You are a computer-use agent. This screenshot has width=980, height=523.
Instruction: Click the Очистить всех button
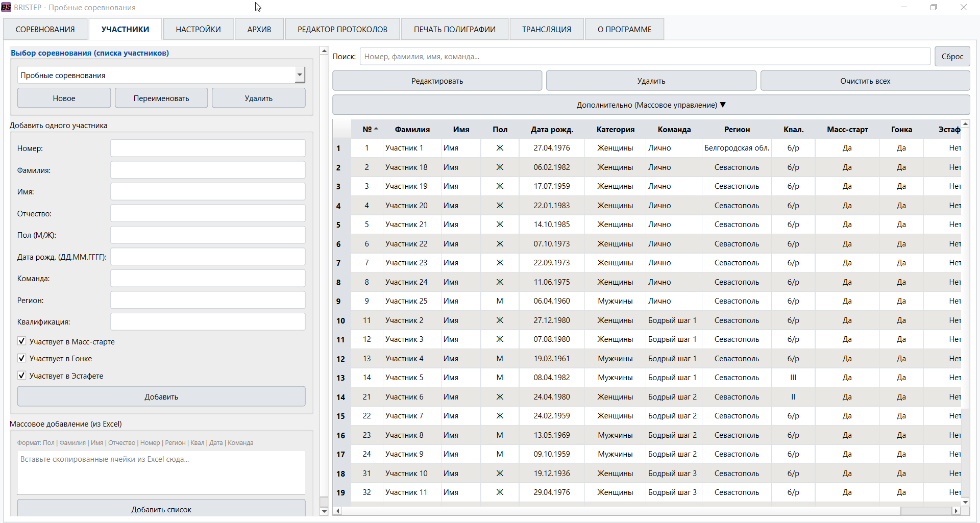[x=865, y=80]
